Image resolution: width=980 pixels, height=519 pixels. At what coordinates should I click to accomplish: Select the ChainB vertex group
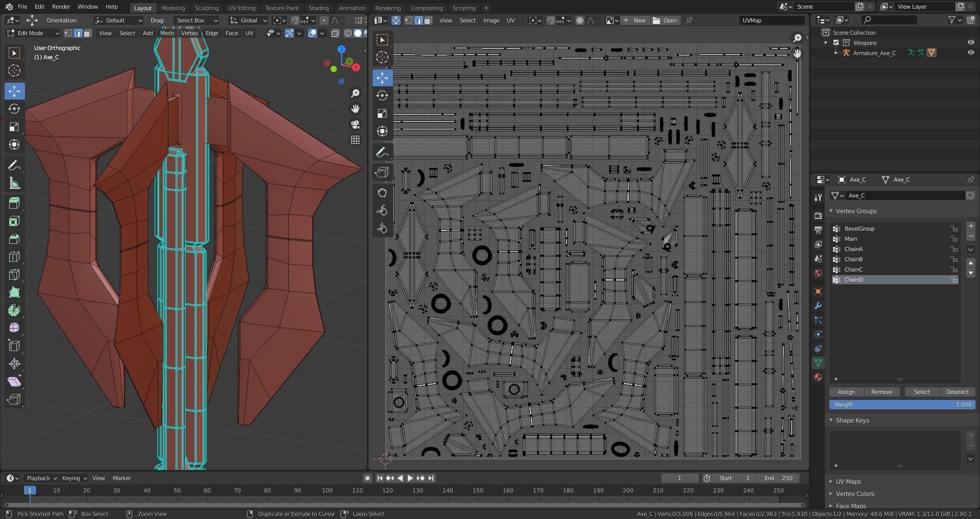pyautogui.click(x=853, y=259)
